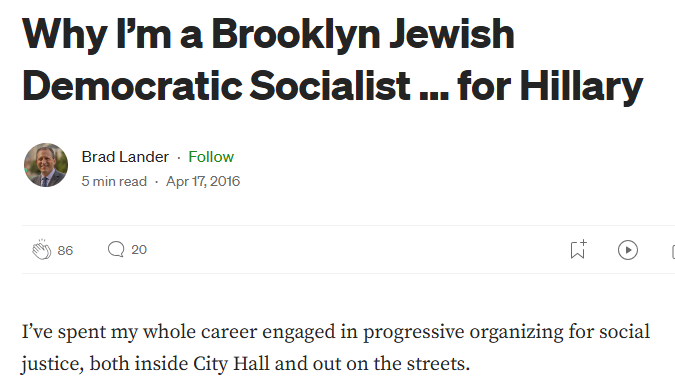Click the word Brooklyn in the headline
The height and width of the screenshot is (387, 675).
[x=296, y=34]
